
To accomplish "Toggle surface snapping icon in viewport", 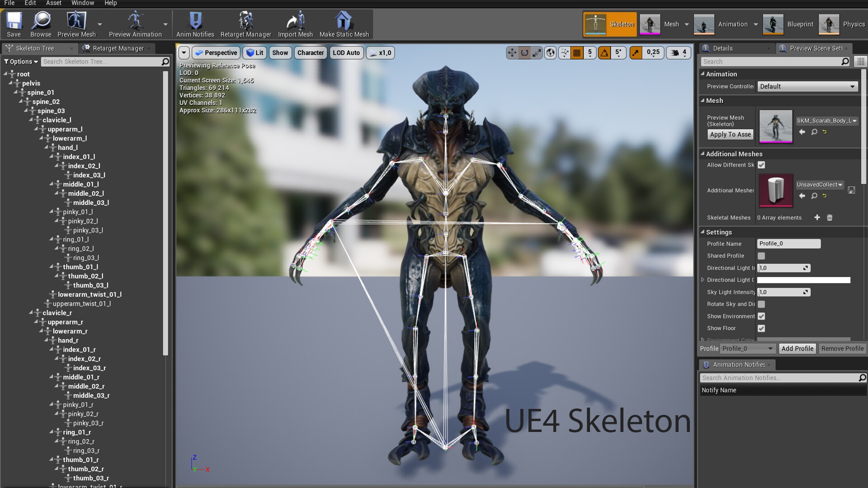I will click(x=565, y=53).
